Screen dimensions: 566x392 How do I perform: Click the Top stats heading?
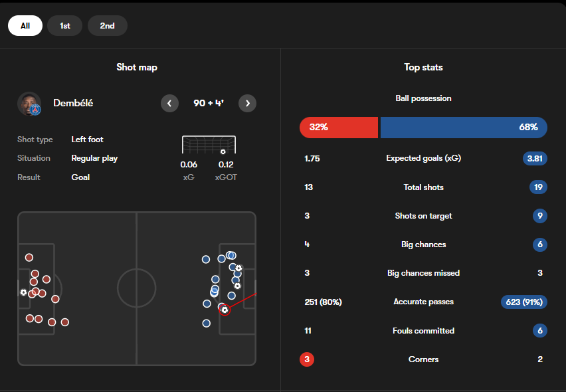(x=423, y=67)
